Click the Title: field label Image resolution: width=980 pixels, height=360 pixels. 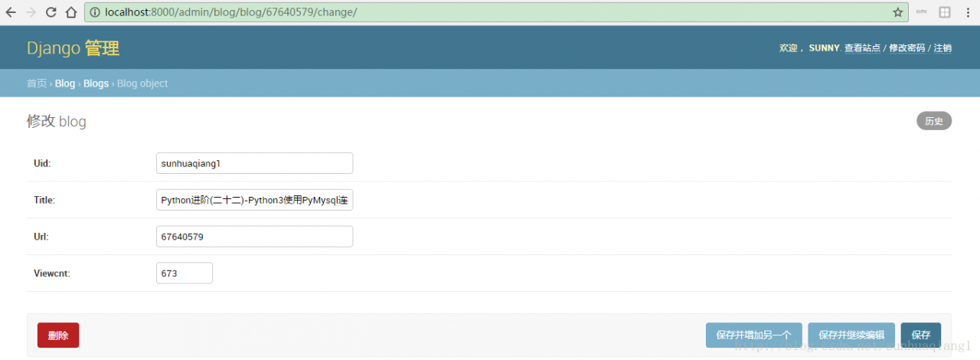click(44, 200)
